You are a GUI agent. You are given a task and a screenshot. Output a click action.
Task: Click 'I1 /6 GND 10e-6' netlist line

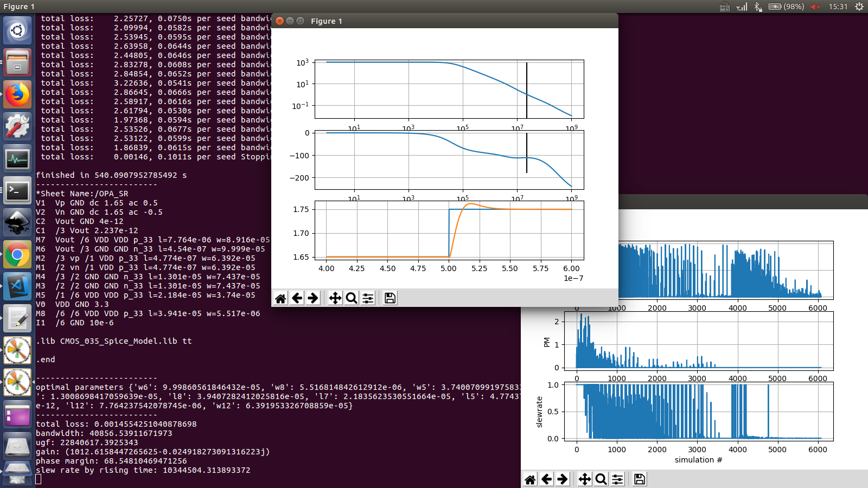click(x=75, y=323)
